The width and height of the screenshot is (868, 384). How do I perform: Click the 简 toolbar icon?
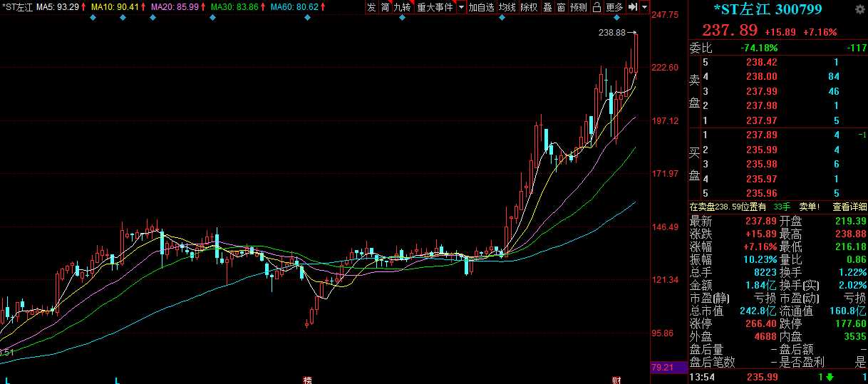[385, 7]
